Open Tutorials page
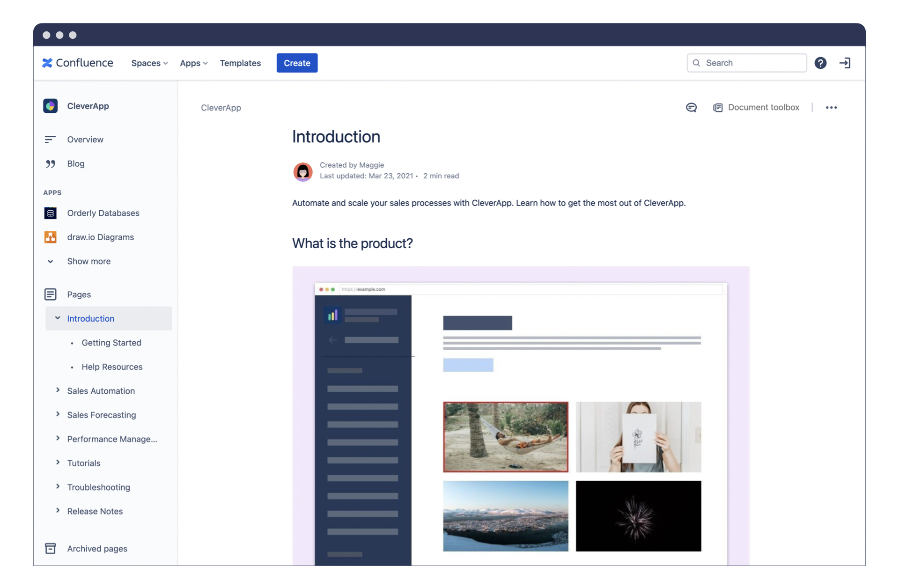Screen dimensions: 899x588 (x=84, y=463)
